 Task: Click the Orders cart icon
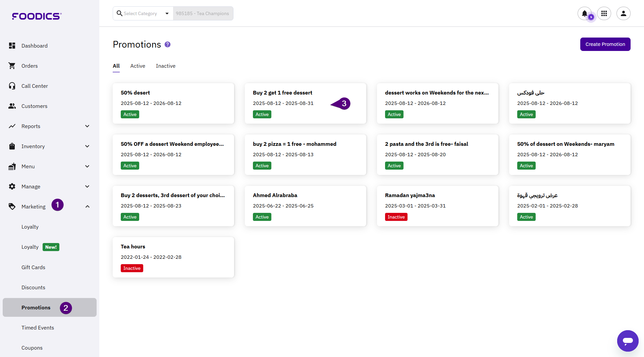pos(12,66)
